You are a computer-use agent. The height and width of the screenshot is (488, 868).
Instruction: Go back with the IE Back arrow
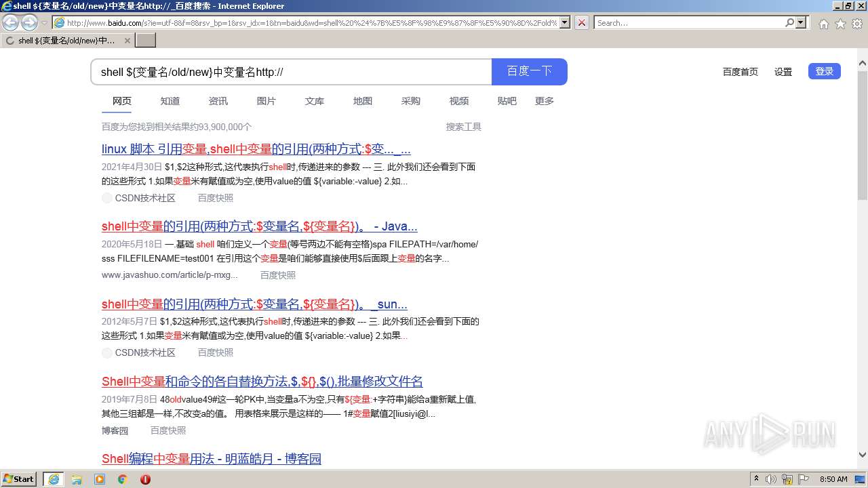coord(10,23)
